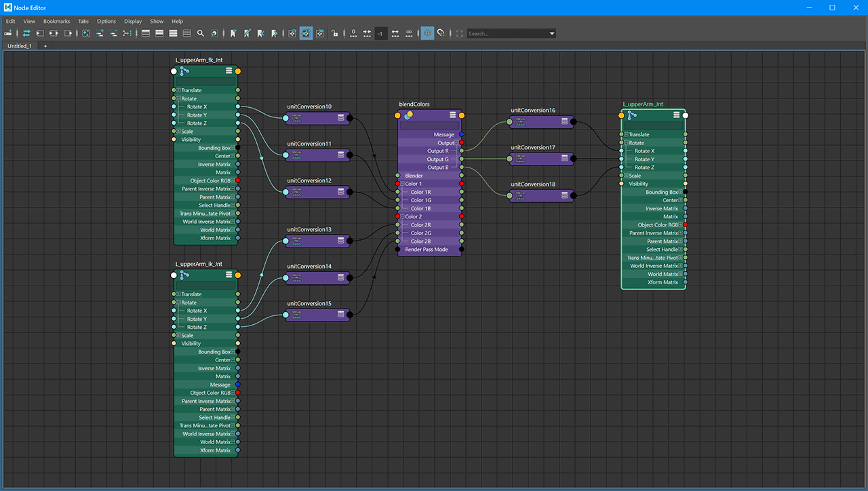Screen dimensions: 868x491
Task: Toggle the highlighted synced selection button
Action: pos(306,33)
